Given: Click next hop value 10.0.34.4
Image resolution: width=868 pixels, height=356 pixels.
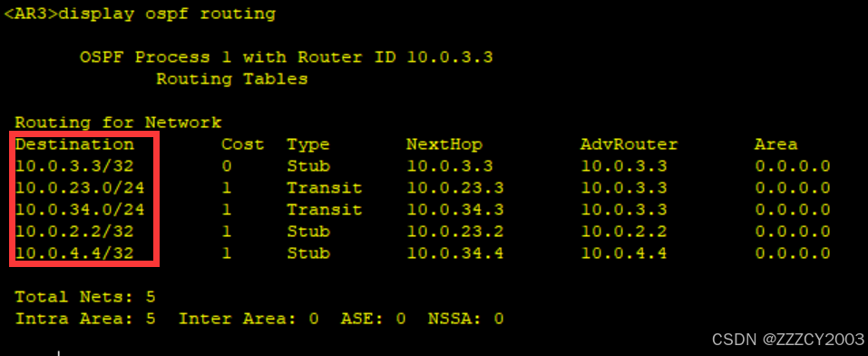Looking at the screenshot, I should click(455, 253).
